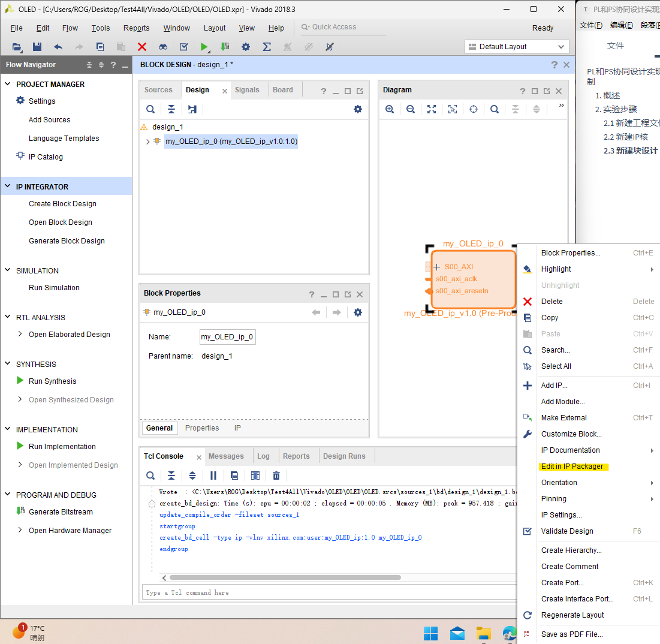Select Edit in IP Packager menu entry
Screen dimensions: 660x644
(572, 467)
